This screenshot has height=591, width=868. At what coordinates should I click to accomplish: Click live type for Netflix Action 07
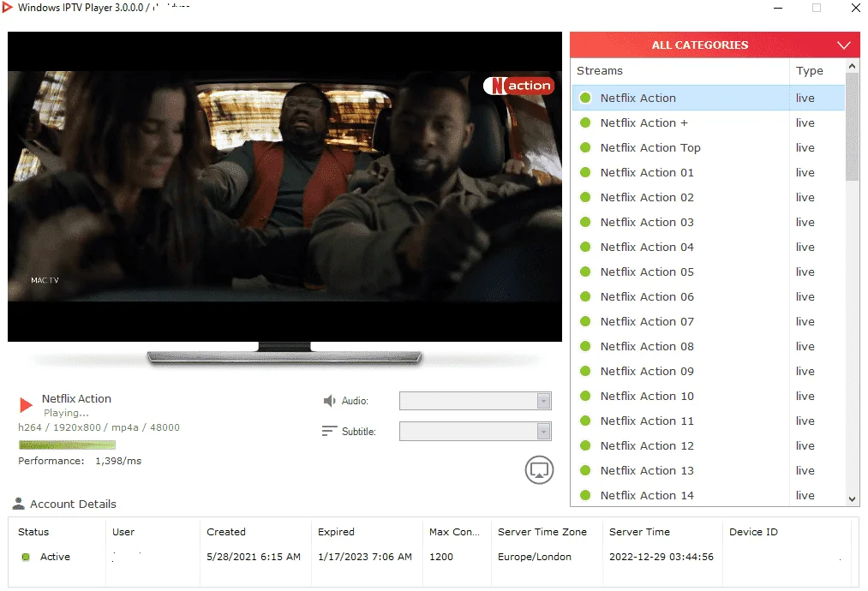pyautogui.click(x=805, y=321)
